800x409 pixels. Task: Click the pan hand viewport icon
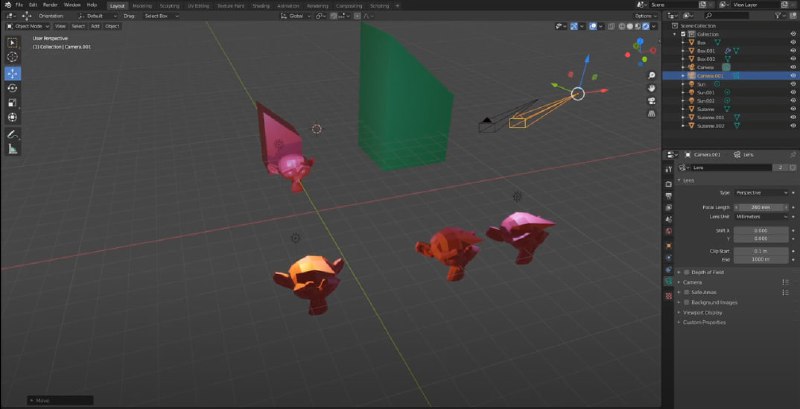(x=652, y=88)
